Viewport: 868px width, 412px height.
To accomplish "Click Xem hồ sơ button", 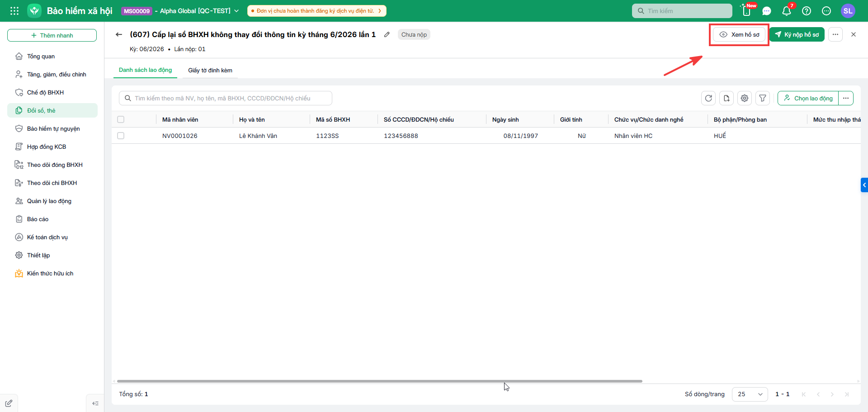I will (739, 34).
